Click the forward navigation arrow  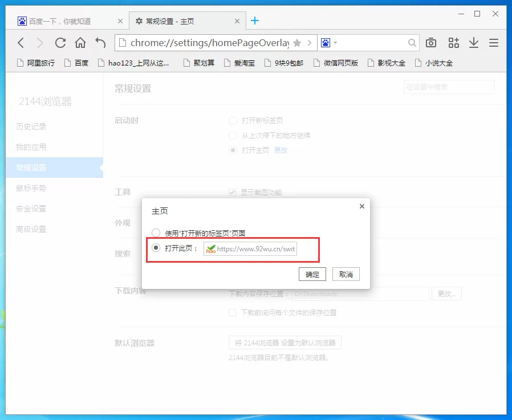coord(40,43)
